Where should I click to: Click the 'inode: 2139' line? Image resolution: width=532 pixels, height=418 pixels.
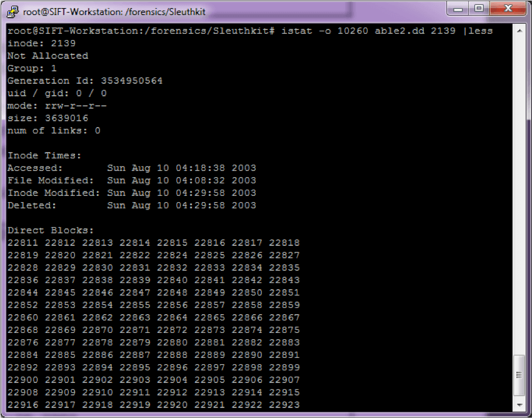41,43
